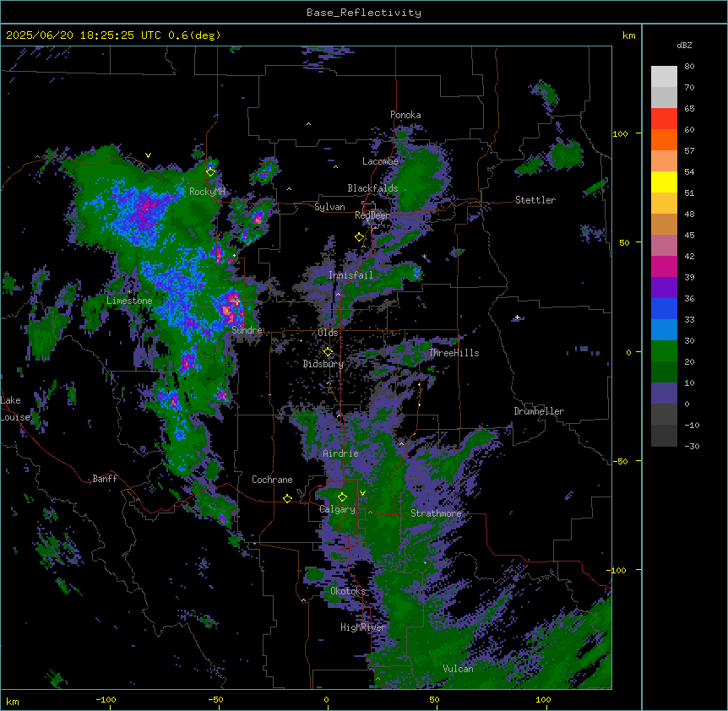Click the Base_Reflectivity title text
Screen dimensions: 728x711
click(363, 13)
